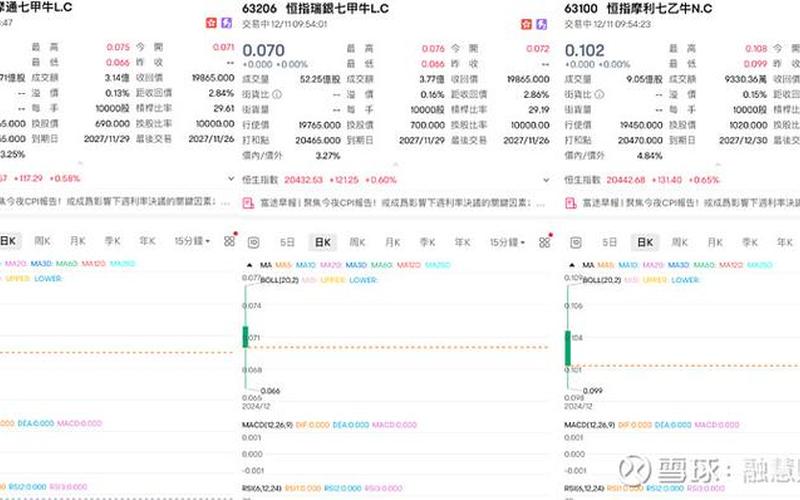Open time-range icon in 63206 chart toolbar
800x500 pixels.
tap(254, 242)
